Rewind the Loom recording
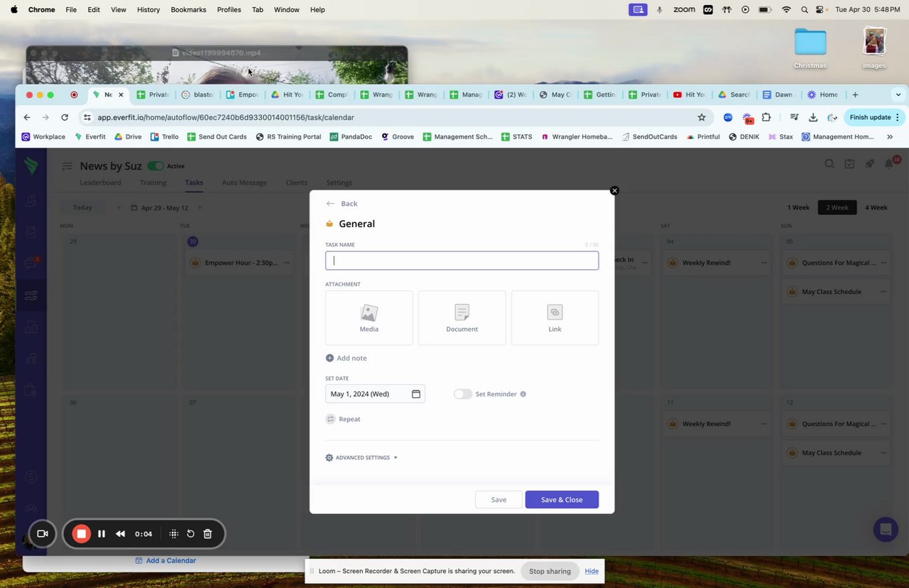 pos(121,534)
